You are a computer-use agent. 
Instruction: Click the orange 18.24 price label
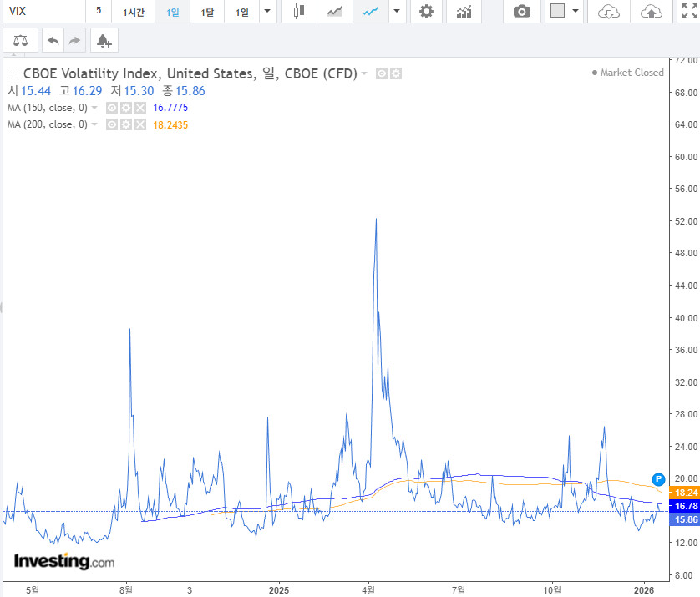point(685,493)
